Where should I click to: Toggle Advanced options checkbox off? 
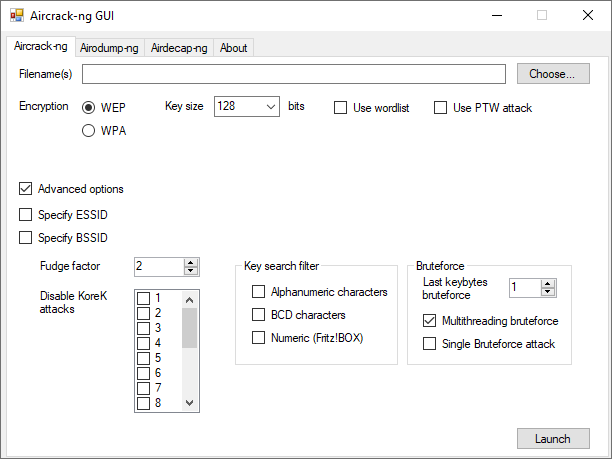(x=25, y=189)
